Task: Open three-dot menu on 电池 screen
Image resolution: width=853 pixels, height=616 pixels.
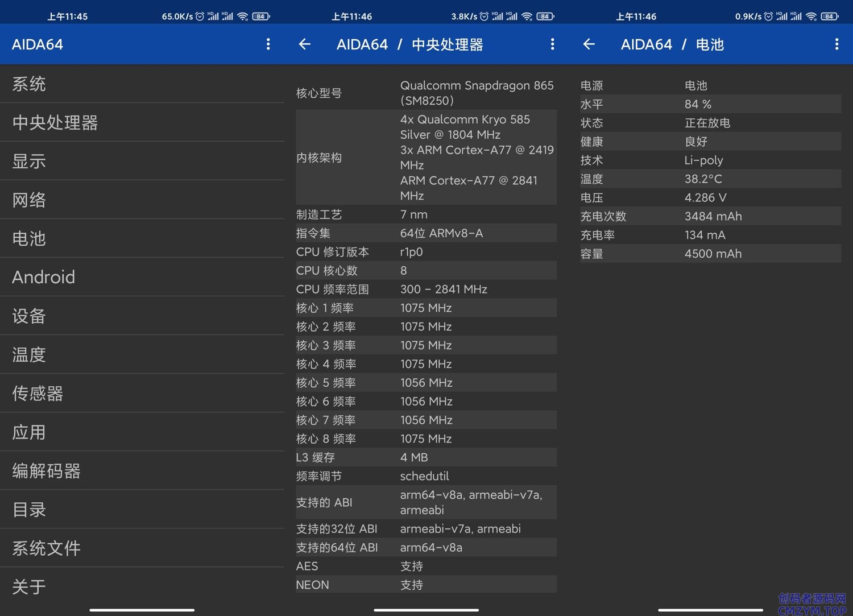Action: click(837, 44)
